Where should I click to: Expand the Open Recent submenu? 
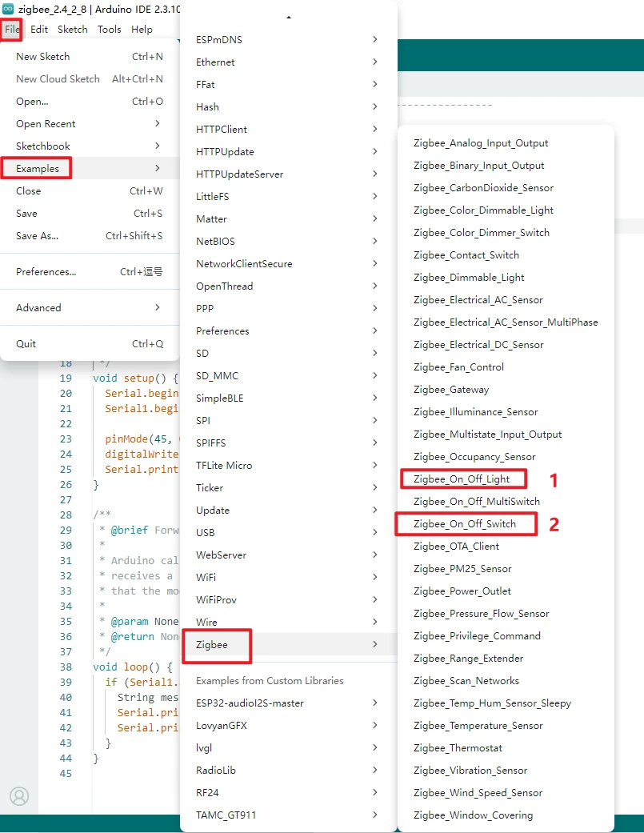tap(90, 123)
